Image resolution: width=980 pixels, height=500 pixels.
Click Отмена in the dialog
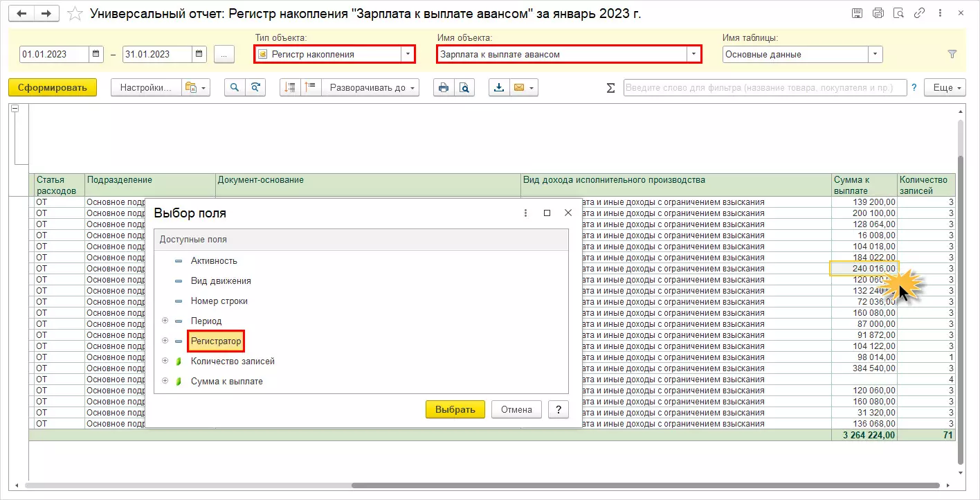coord(516,409)
